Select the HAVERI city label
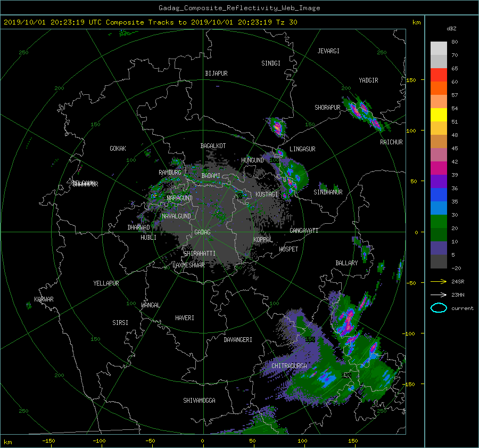 click(185, 319)
